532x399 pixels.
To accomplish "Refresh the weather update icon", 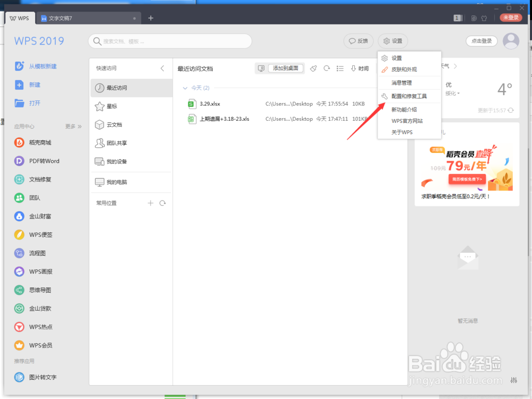I will tap(511, 110).
